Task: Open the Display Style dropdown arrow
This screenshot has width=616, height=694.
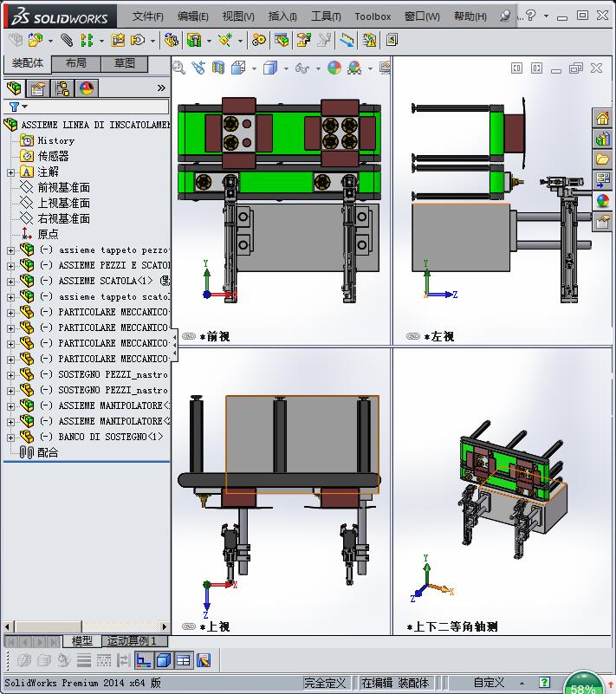Action: (286, 68)
